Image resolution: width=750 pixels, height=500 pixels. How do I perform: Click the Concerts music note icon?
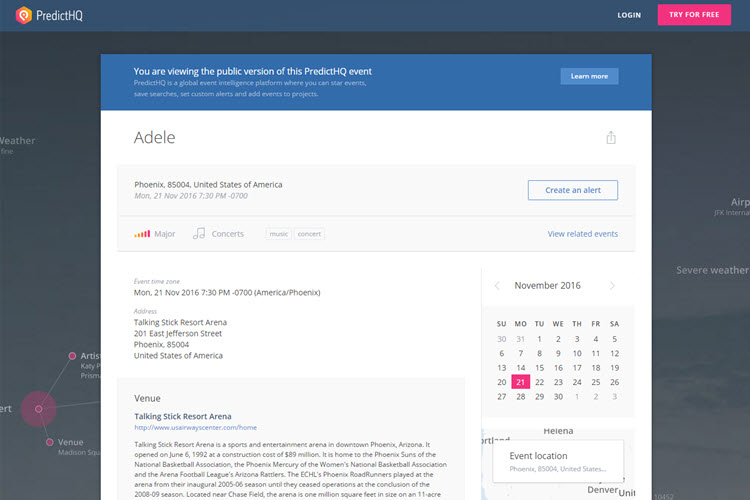199,233
